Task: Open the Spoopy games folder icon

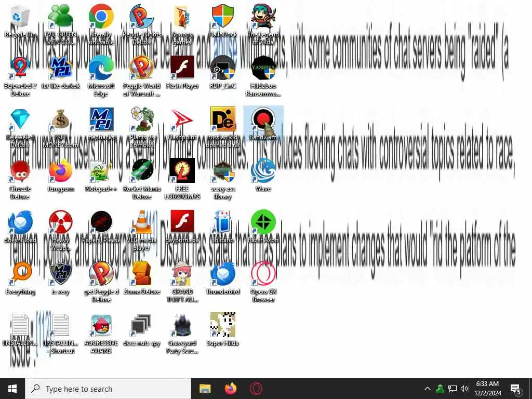Action: point(182,17)
